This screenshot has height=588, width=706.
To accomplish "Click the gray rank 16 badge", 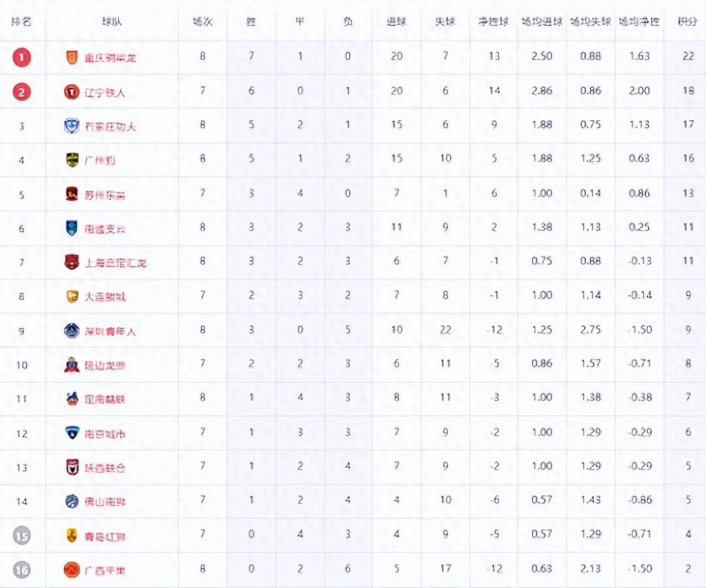I will [21, 569].
